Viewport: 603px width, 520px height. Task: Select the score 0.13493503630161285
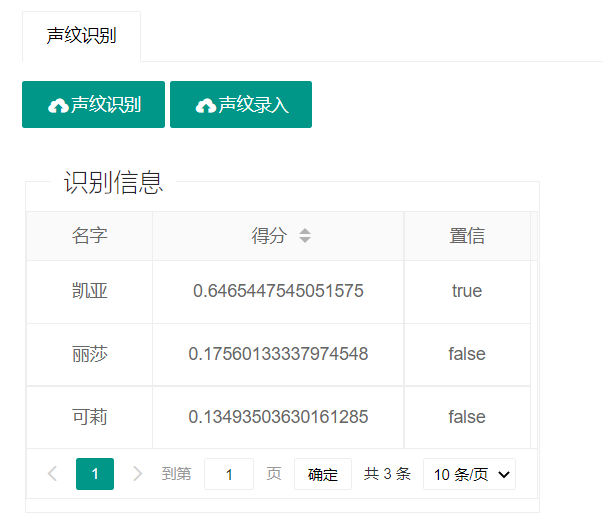pyautogui.click(x=278, y=417)
